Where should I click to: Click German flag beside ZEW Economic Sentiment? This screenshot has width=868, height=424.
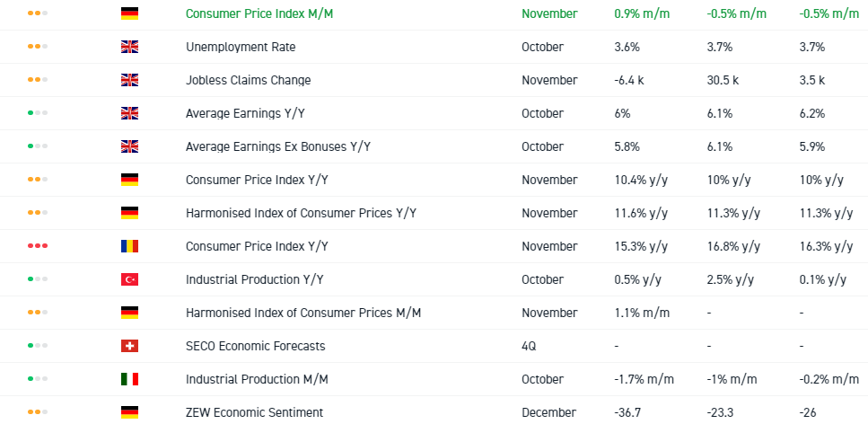(129, 412)
